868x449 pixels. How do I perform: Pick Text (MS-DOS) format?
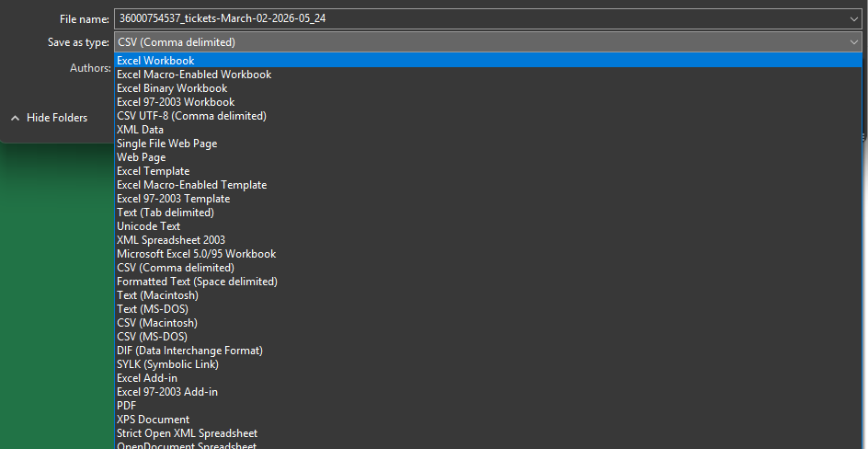pos(487,309)
